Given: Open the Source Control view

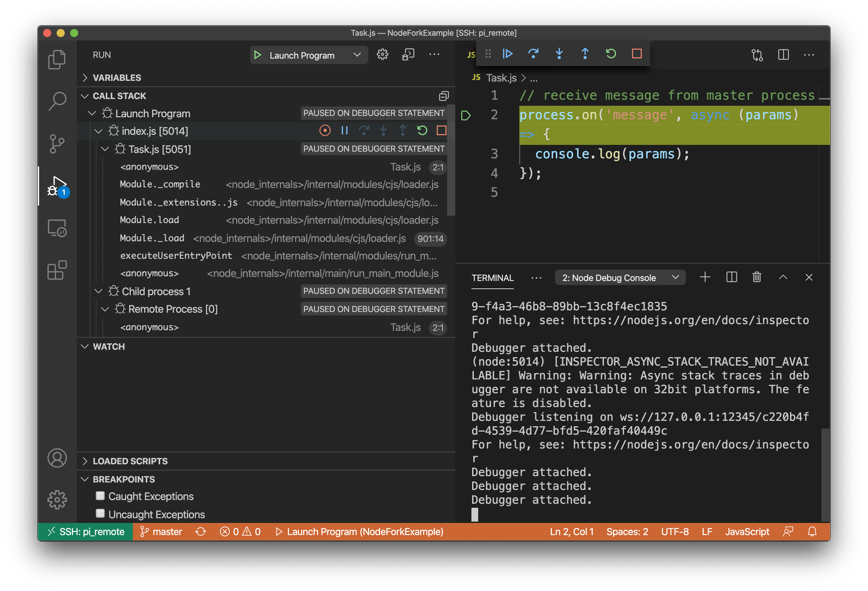Looking at the screenshot, I should click(x=57, y=144).
